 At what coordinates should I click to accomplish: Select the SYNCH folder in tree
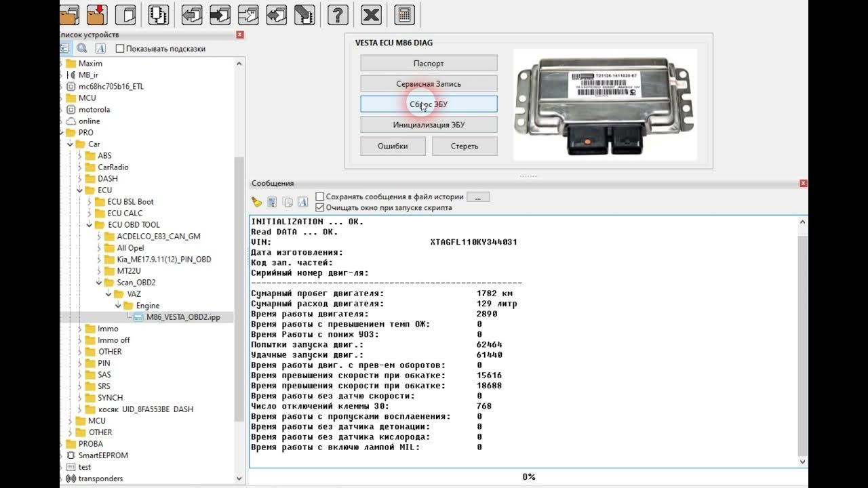[110, 398]
